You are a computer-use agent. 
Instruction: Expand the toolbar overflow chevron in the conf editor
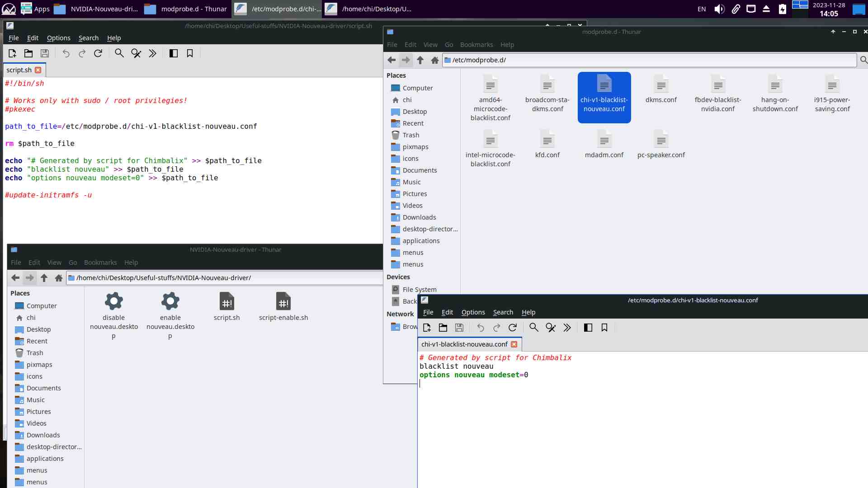pyautogui.click(x=567, y=328)
